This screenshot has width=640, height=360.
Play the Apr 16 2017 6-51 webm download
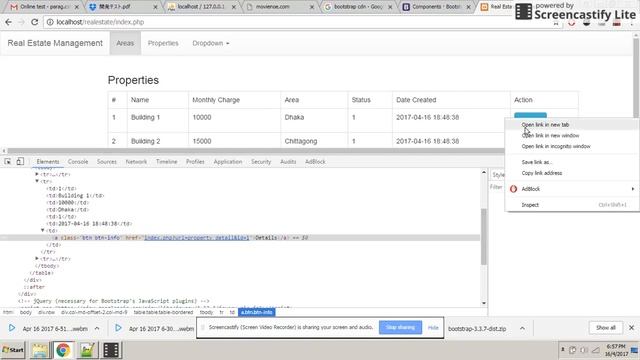click(12, 328)
